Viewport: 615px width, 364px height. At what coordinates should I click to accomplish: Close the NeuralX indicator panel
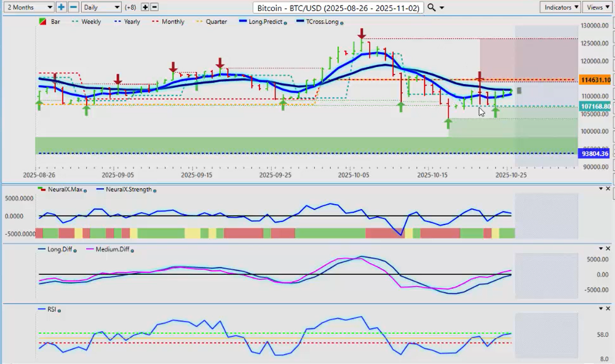(608, 189)
